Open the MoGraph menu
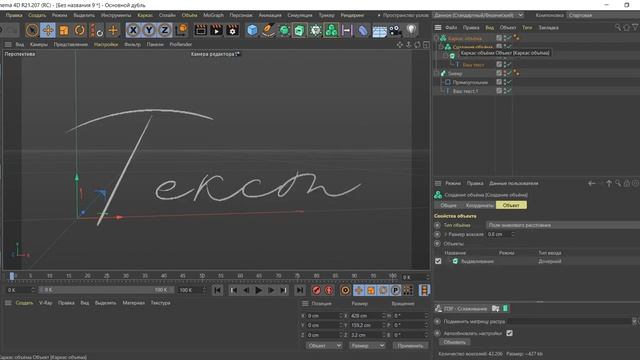This screenshot has height=360, width=640. (x=213, y=15)
